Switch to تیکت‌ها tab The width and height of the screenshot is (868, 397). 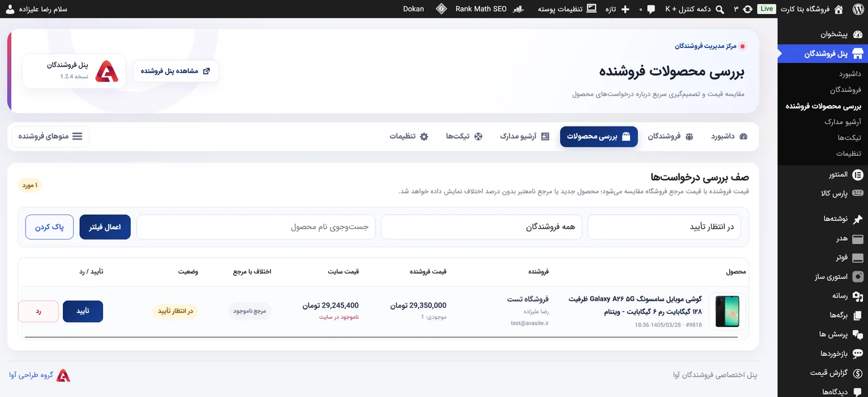(x=464, y=136)
